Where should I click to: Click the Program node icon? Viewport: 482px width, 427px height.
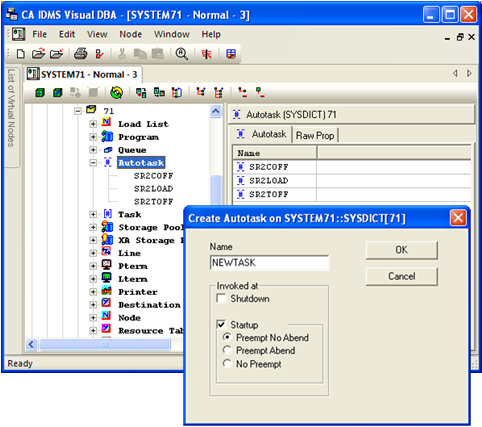[x=107, y=136]
